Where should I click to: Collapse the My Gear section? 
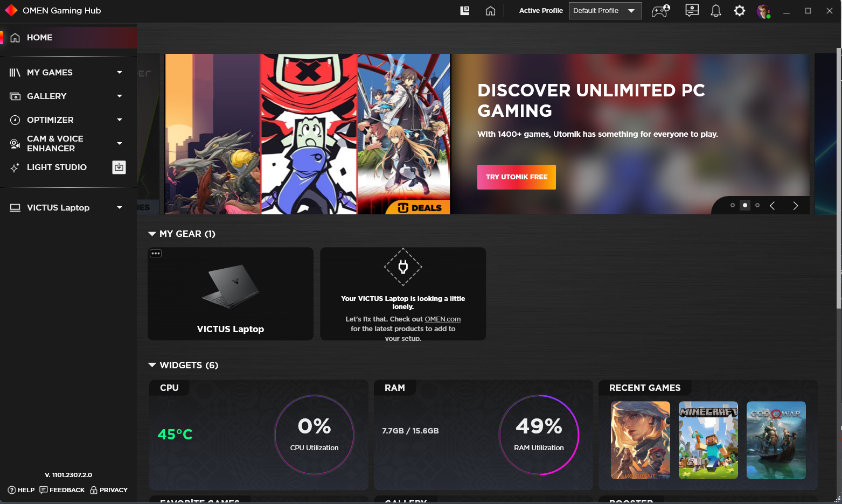(x=152, y=234)
